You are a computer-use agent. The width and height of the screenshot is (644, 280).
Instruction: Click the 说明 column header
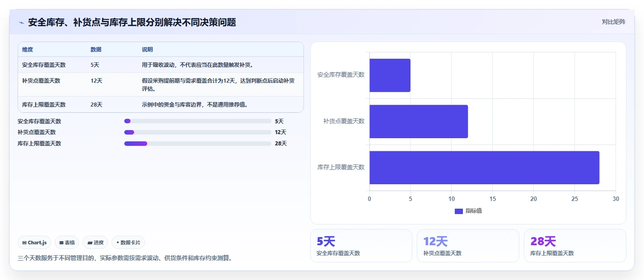(147, 50)
